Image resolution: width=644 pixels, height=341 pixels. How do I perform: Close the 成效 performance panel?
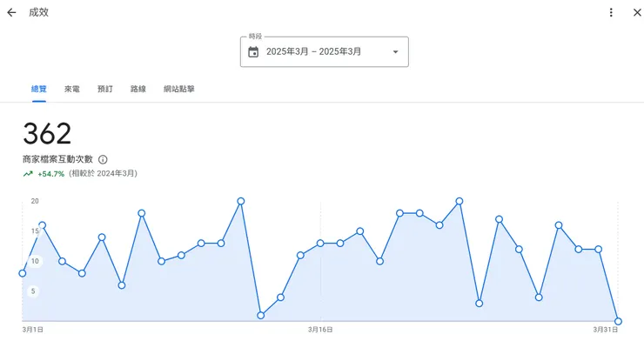click(637, 13)
